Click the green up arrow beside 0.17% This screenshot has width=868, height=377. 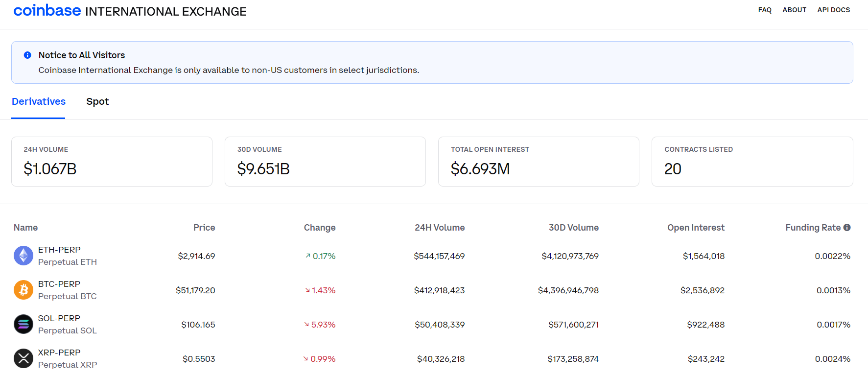[308, 256]
